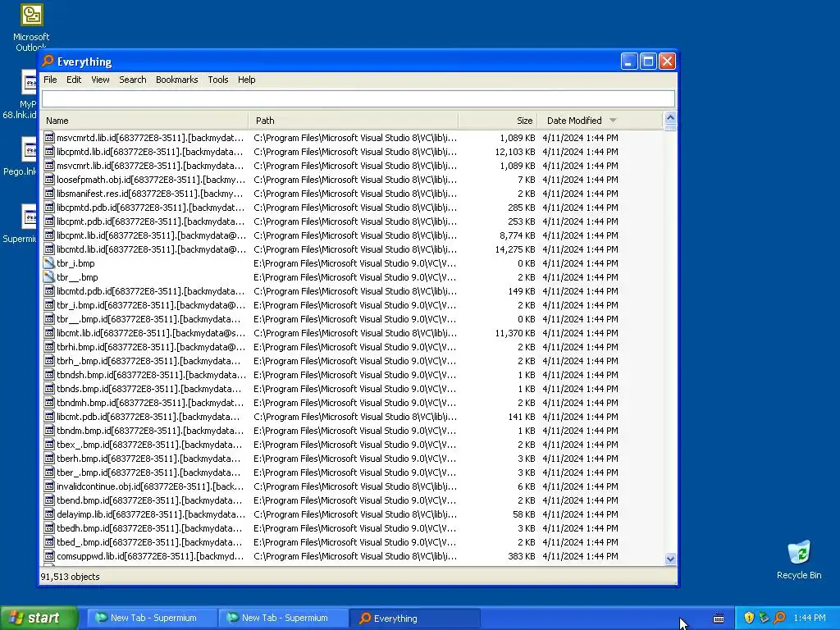Sort results by Name column header
This screenshot has width=840, height=630.
[x=144, y=121]
